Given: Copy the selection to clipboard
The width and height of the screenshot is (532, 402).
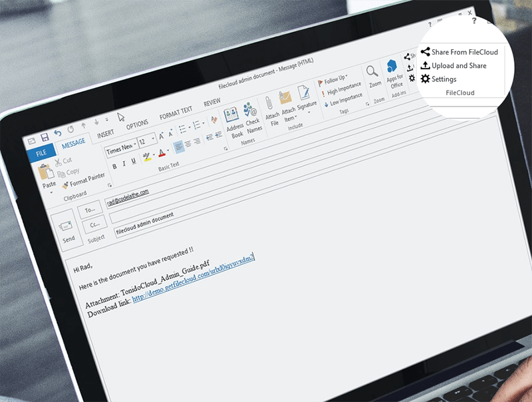Looking at the screenshot, I should pos(68,173).
